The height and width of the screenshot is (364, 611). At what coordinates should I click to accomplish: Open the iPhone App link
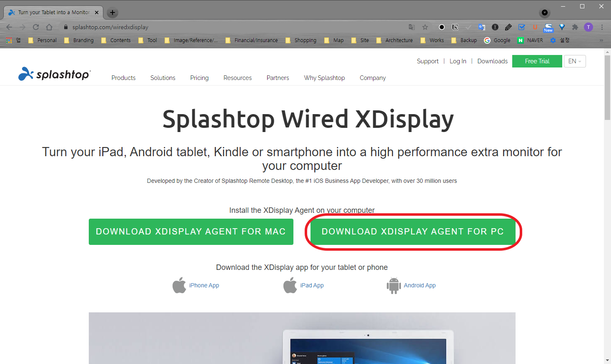pos(196,285)
